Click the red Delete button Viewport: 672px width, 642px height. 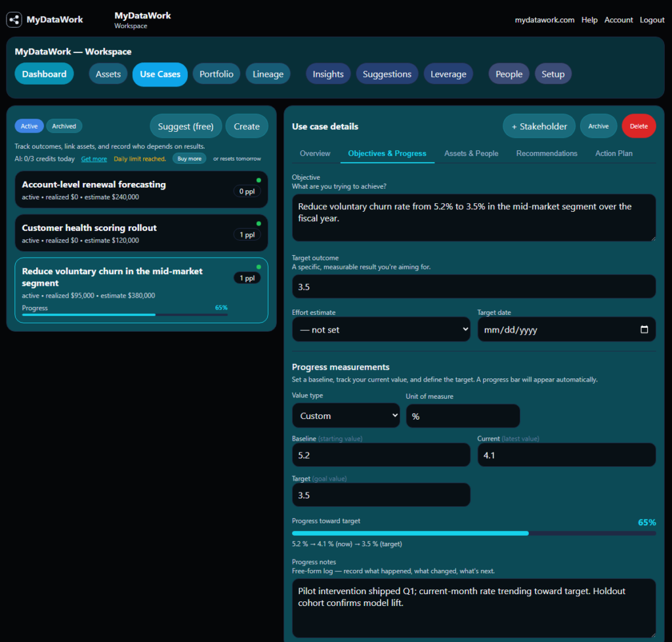coord(639,127)
